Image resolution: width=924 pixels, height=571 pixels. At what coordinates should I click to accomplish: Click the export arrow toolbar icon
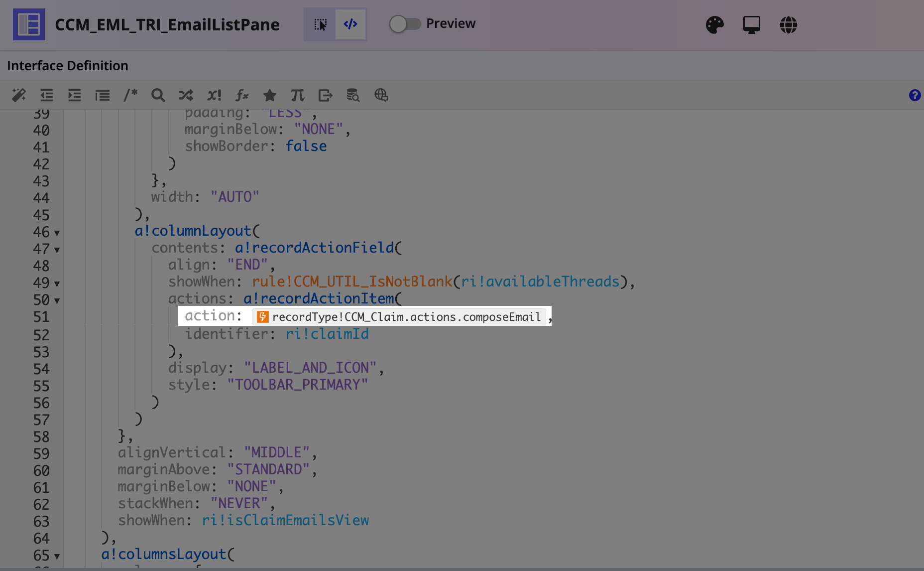326,95
